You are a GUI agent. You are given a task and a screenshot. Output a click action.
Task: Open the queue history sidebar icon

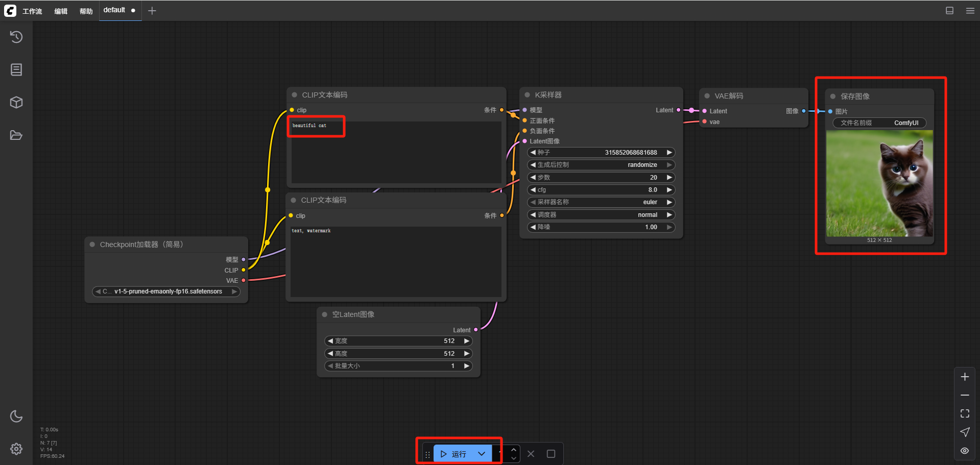tap(16, 37)
